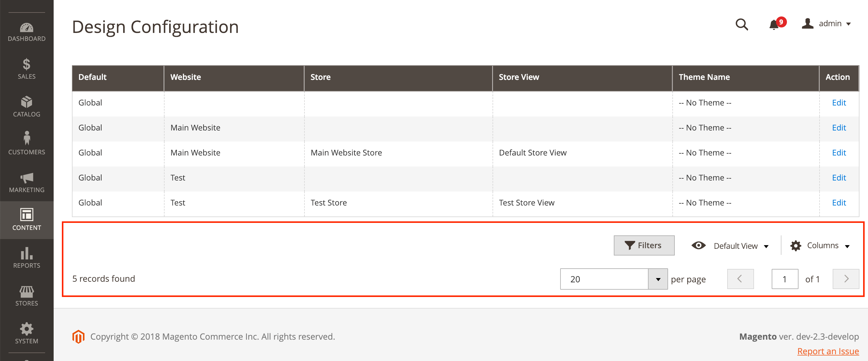Screen dimensions: 868x361
Task: Edit the Default Store View row
Action: click(x=839, y=153)
